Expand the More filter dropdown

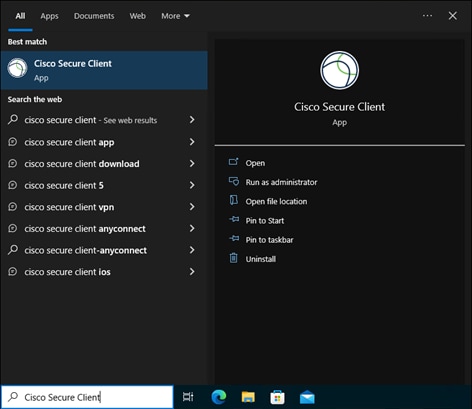[x=175, y=16]
